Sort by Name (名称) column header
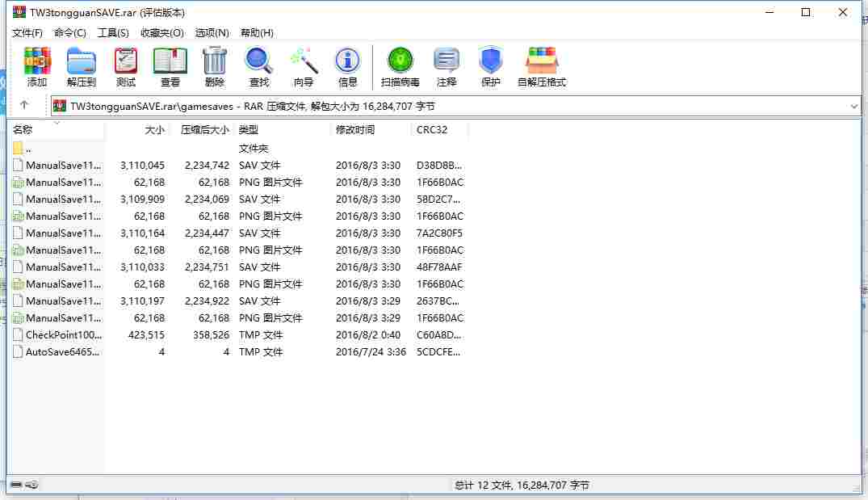Viewport: 868px width, 500px height. click(x=57, y=129)
